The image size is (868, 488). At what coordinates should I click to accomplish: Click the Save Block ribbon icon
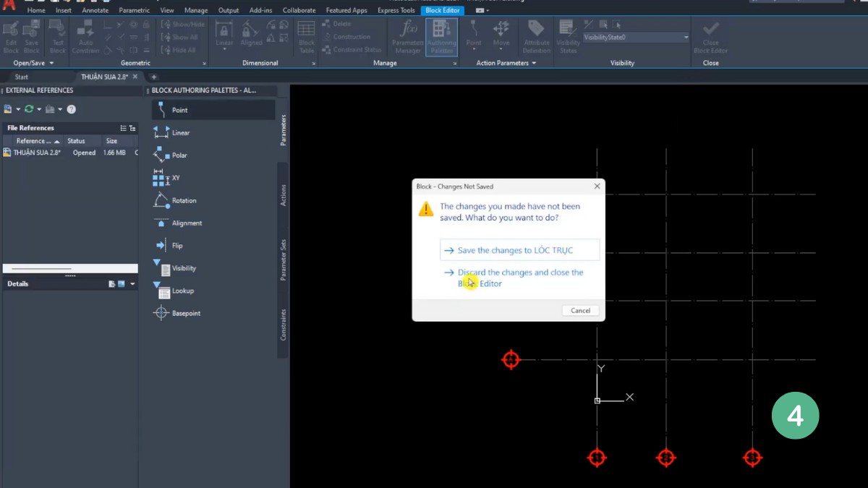point(31,36)
